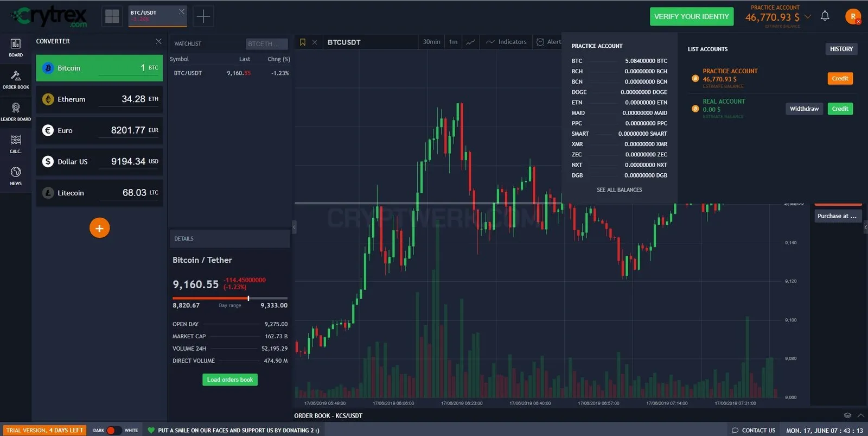Open the News sidebar icon
The height and width of the screenshot is (436, 868).
16,176
